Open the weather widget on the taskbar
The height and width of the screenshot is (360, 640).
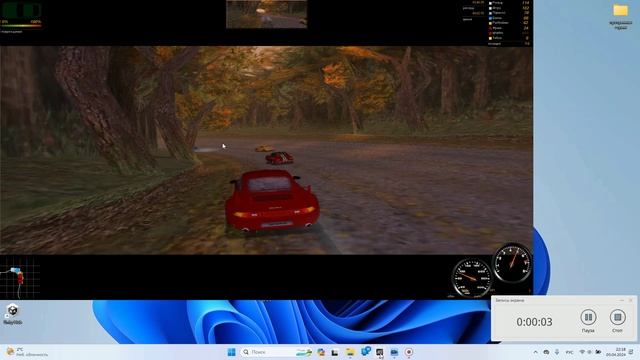click(27, 352)
